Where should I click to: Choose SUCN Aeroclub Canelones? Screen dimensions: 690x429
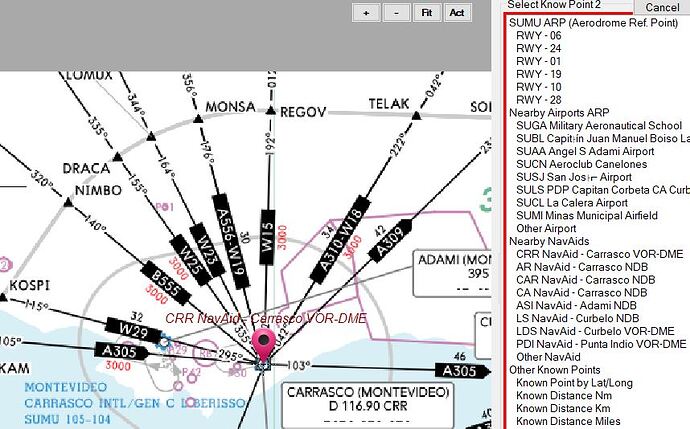tap(581, 164)
